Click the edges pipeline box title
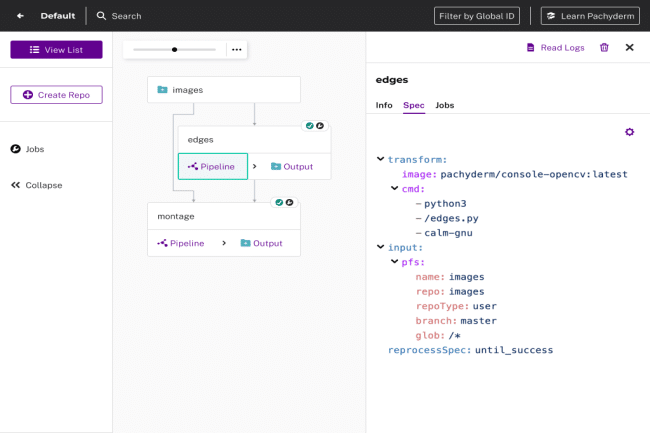 [201, 140]
